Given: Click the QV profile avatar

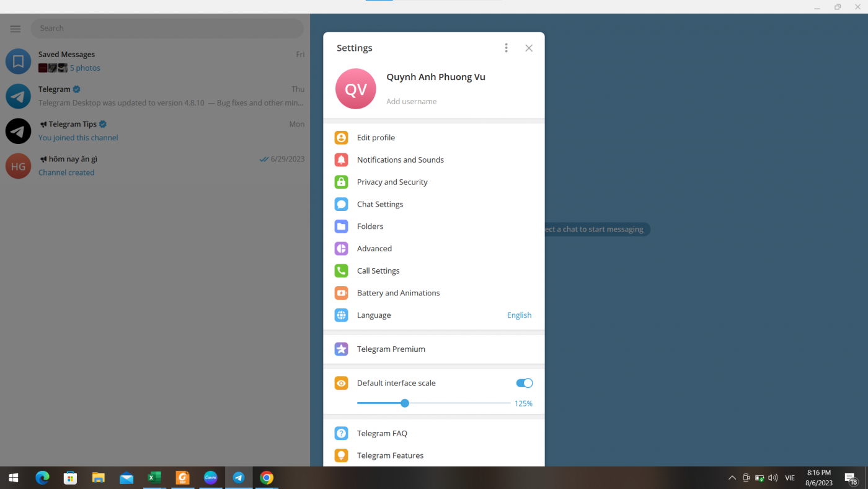Looking at the screenshot, I should (356, 89).
